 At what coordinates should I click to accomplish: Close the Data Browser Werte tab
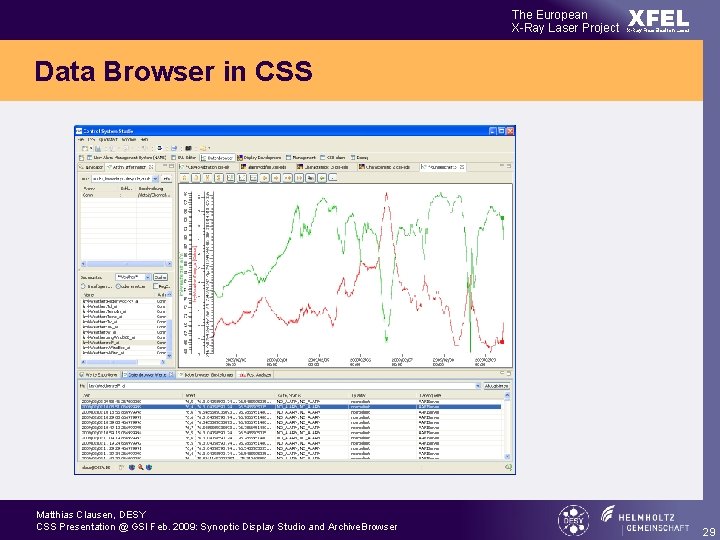(x=172, y=375)
